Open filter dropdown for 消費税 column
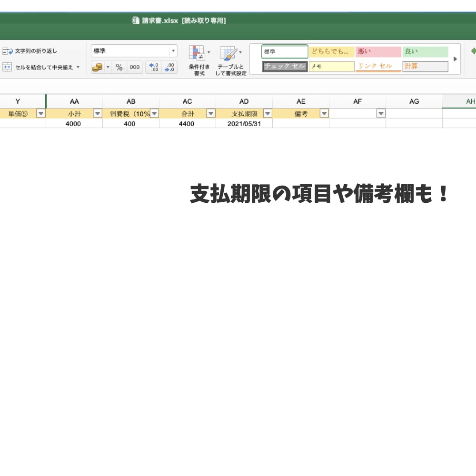This screenshot has width=476, height=476. [x=154, y=114]
